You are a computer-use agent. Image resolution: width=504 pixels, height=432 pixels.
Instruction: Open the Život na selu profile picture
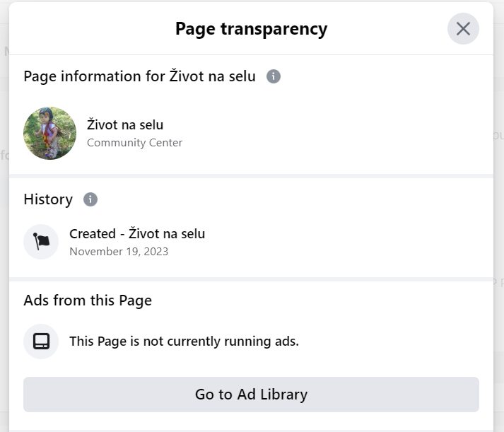(x=49, y=133)
